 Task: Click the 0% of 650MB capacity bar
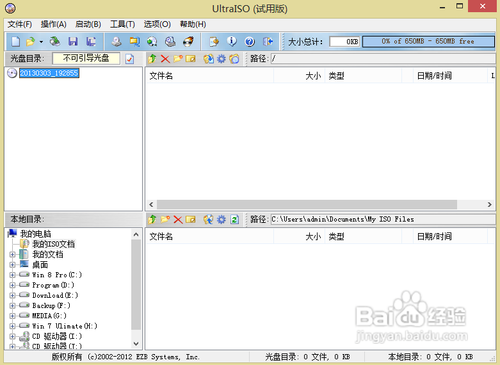click(x=428, y=42)
